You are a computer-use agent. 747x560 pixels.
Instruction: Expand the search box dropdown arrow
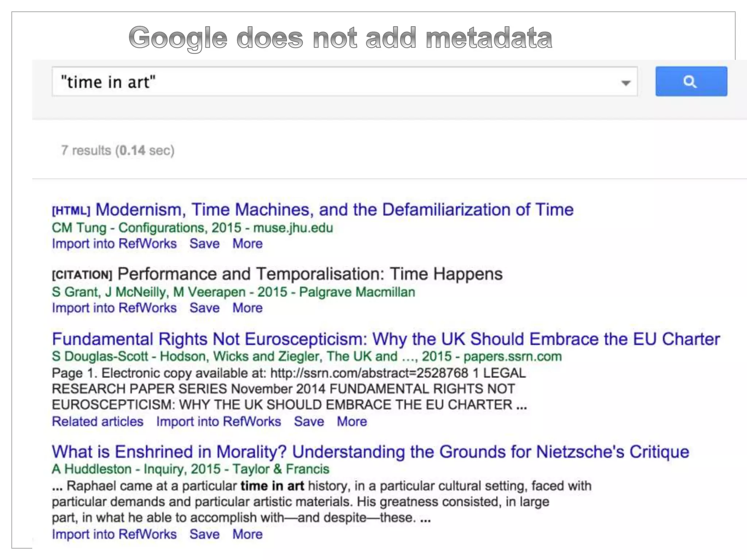(x=626, y=83)
